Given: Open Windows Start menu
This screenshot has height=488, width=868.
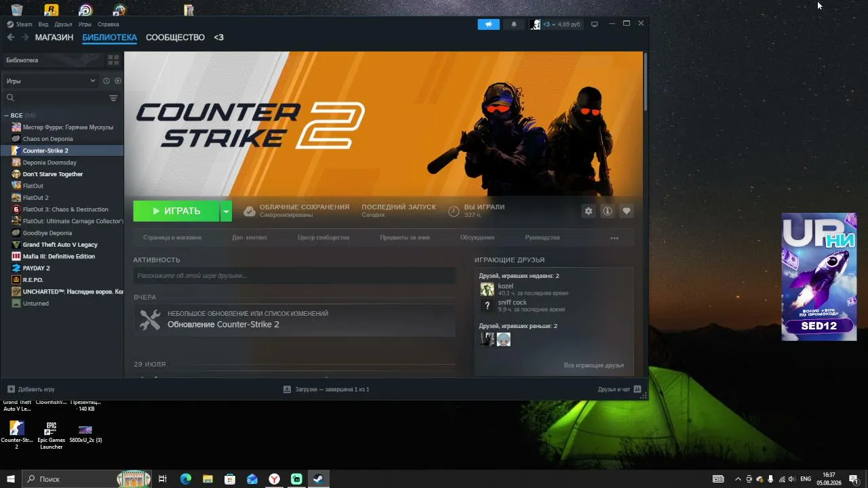Looking at the screenshot, I should 11,479.
